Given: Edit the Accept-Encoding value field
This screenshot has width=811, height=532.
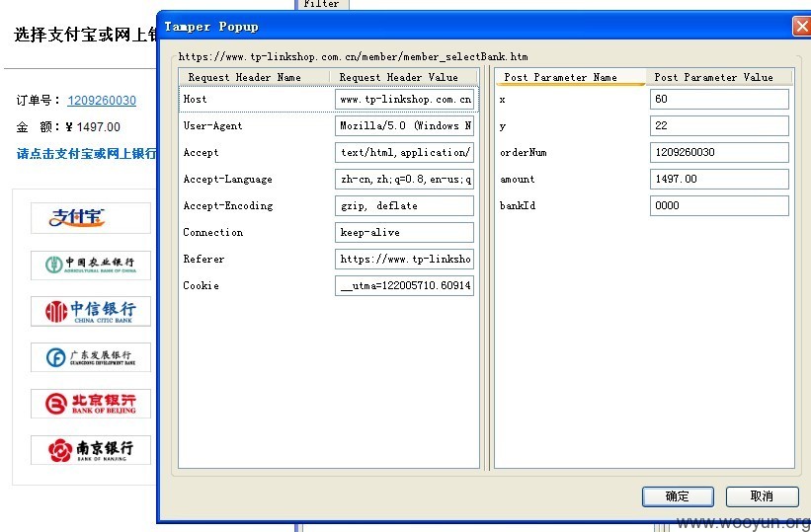Looking at the screenshot, I should [404, 205].
